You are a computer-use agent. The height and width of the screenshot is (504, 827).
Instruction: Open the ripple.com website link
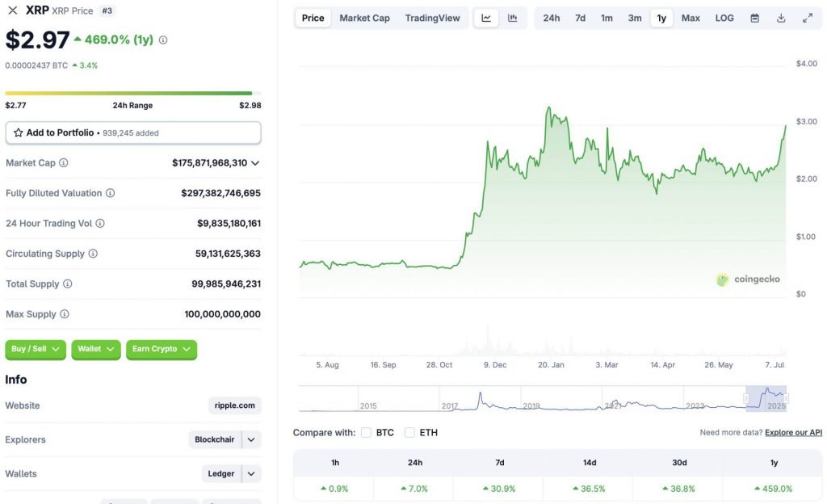(x=234, y=405)
